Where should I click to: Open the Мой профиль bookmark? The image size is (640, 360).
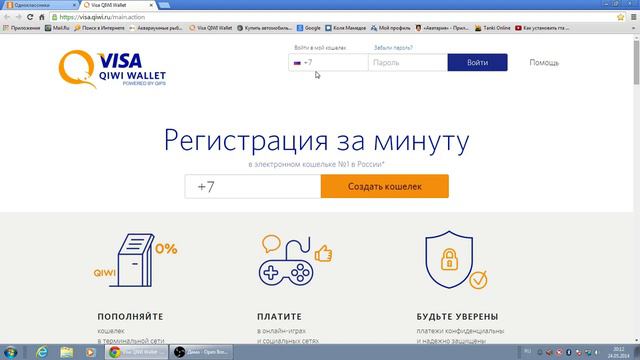[391, 28]
